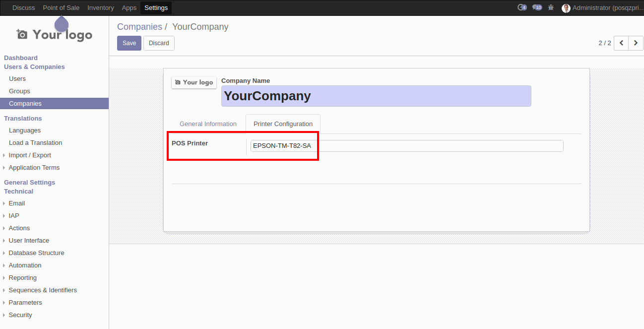Viewport: 644px width, 329px height.
Task: Expand the Automation submenu
Action: click(25, 265)
